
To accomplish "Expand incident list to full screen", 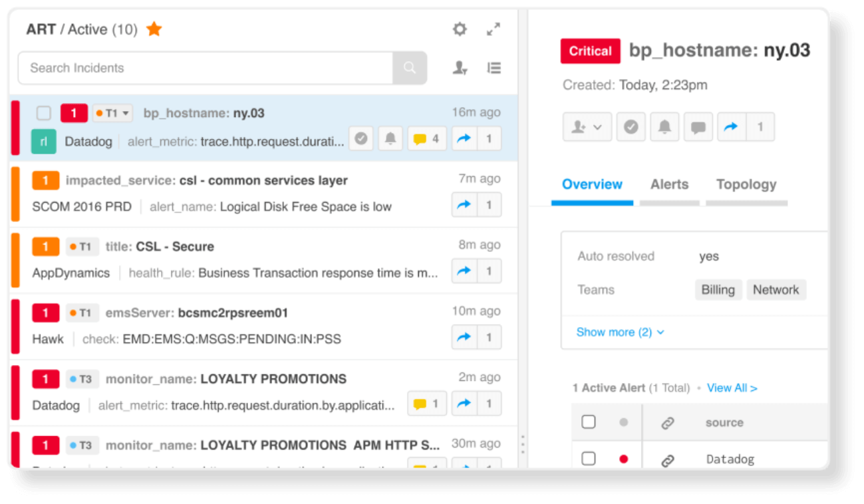I will click(x=493, y=29).
